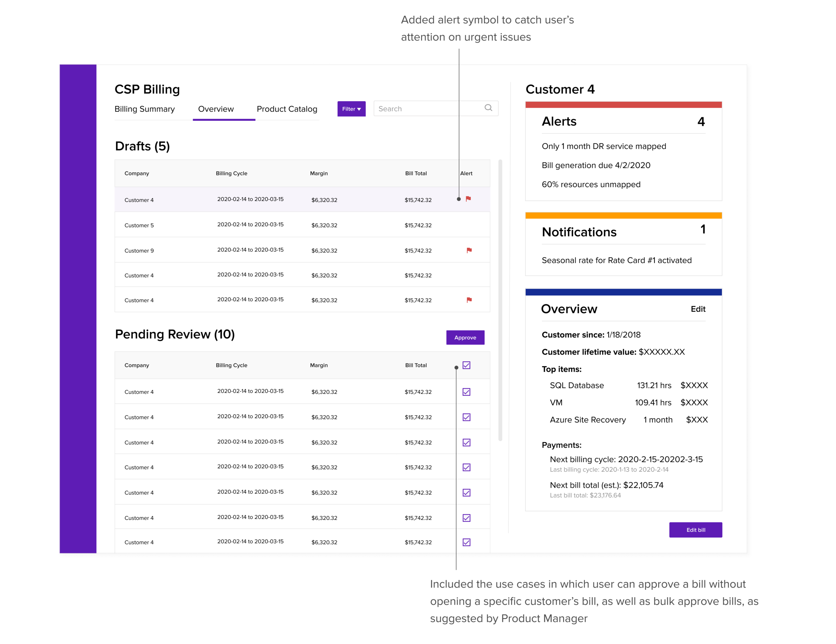Click Edit in the Overview panel
Image resolution: width=836 pixels, height=644 pixels.
pyautogui.click(x=698, y=309)
